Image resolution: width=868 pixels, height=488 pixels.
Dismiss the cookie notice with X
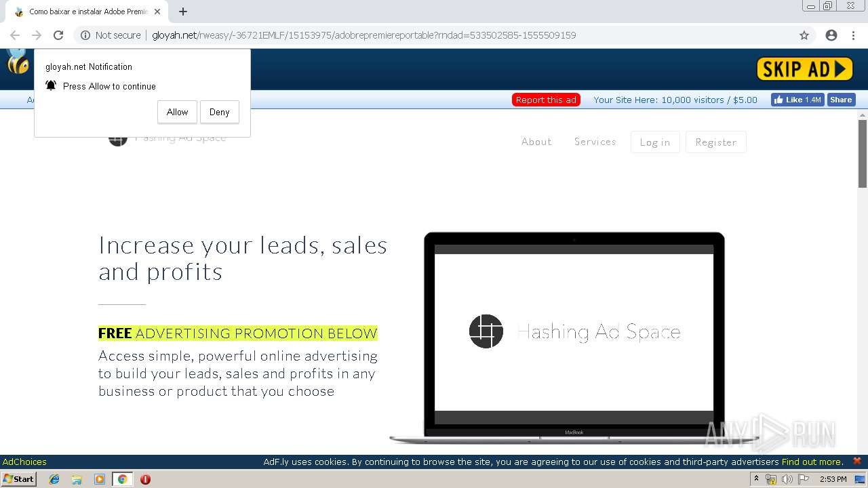tap(857, 461)
